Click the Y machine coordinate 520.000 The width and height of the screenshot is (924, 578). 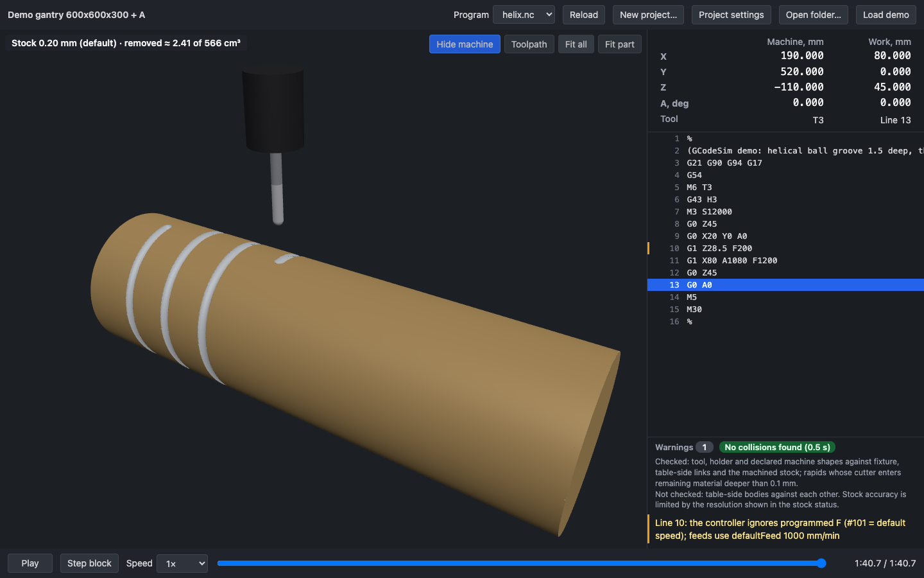coord(802,71)
